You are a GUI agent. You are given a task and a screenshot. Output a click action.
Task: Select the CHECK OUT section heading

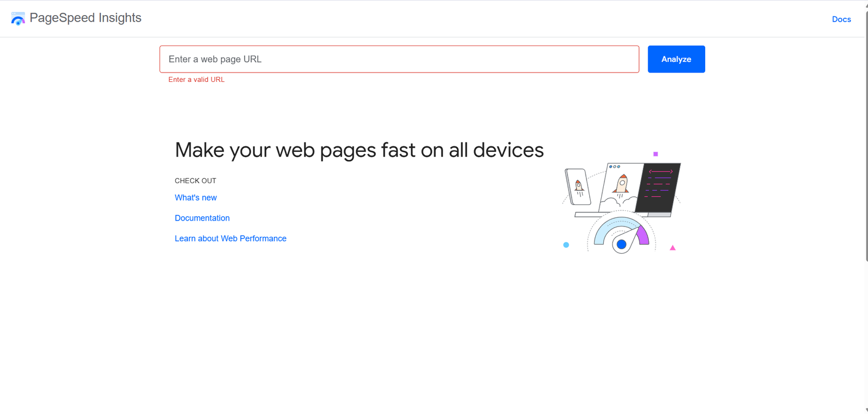(x=195, y=180)
